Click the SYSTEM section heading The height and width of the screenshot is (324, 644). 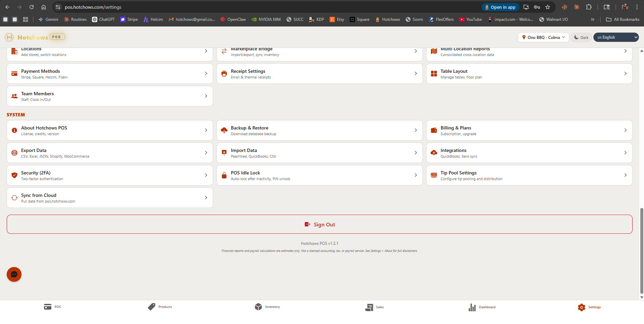tap(16, 115)
